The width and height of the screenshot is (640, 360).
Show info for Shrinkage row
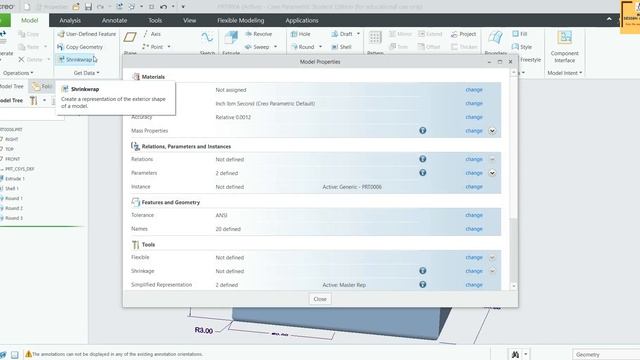click(422, 271)
